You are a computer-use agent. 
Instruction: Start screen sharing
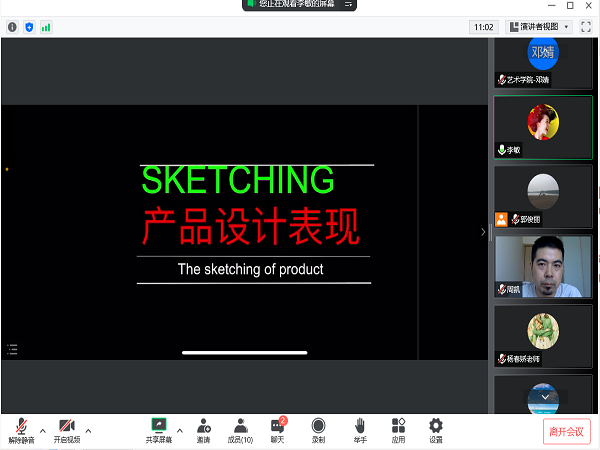[x=159, y=431]
